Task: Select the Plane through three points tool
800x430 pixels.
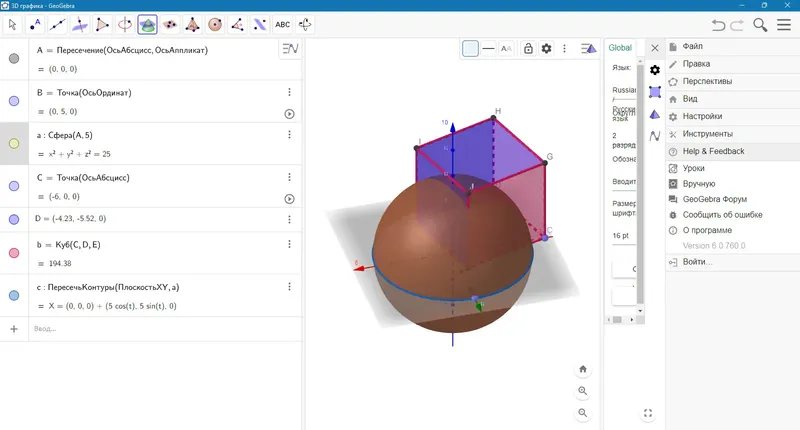Action: pos(170,24)
